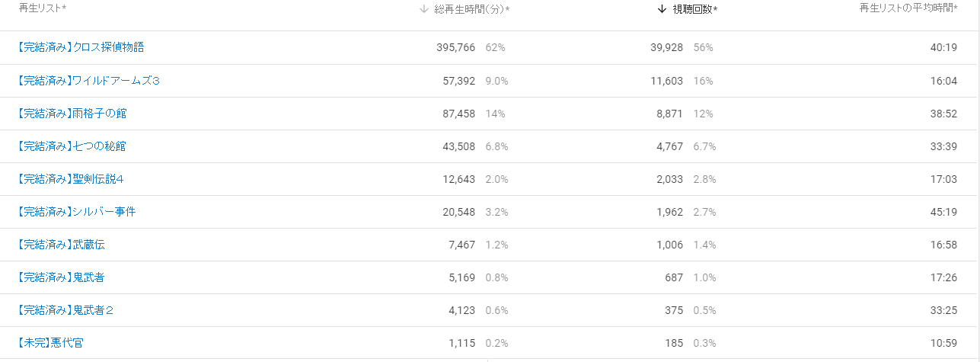Click sort arrow beside 総再生時間(分)
Screen dimensions: 980x362
click(424, 8)
